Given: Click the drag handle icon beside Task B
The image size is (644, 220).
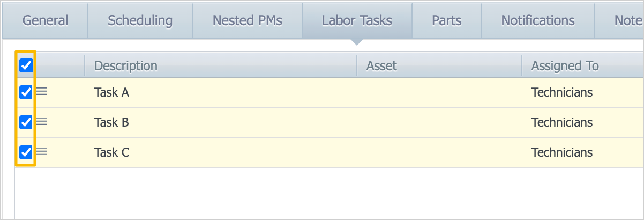Looking at the screenshot, I should (x=42, y=122).
